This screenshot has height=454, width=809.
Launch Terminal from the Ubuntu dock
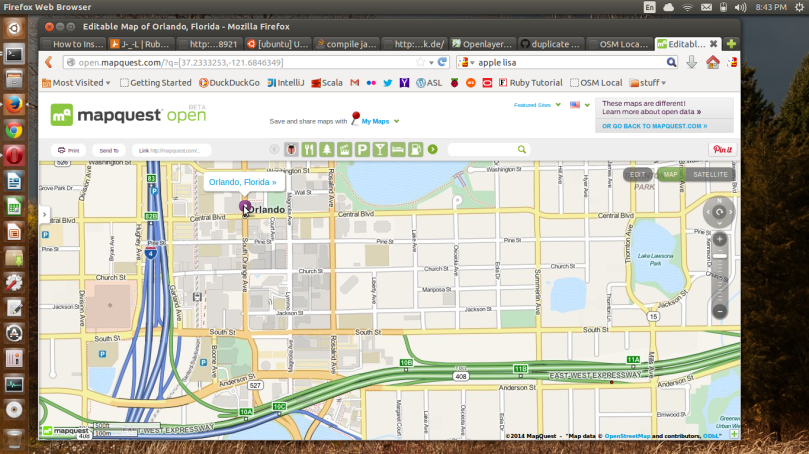point(14,54)
